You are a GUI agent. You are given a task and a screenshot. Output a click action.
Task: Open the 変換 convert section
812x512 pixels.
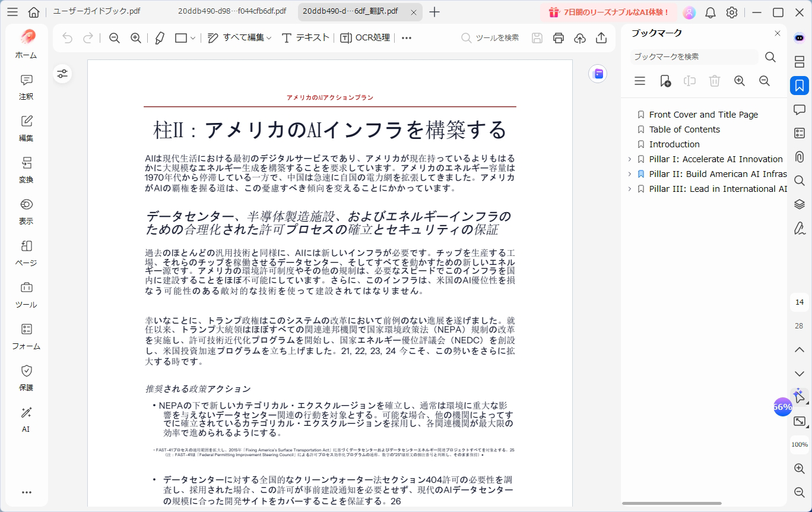26,170
